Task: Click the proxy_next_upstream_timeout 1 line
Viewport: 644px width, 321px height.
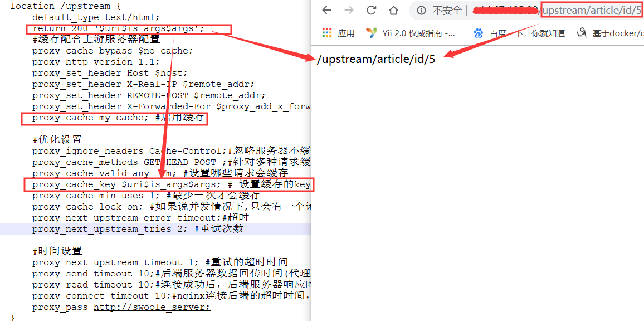Action: [x=160, y=262]
